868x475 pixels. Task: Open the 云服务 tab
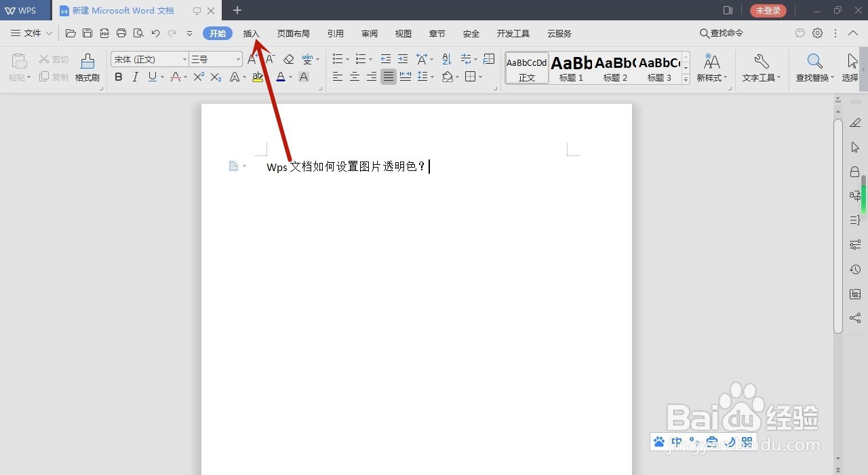coord(559,33)
